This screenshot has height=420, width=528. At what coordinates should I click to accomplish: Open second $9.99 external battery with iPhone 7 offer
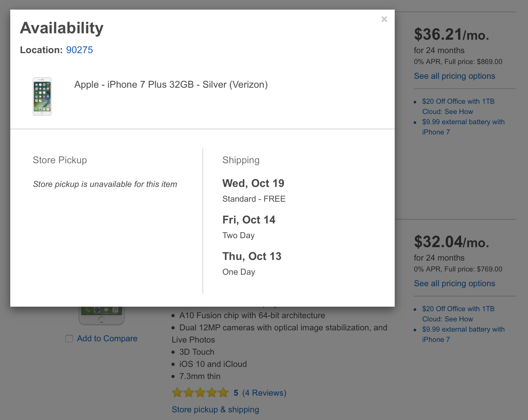(463, 334)
